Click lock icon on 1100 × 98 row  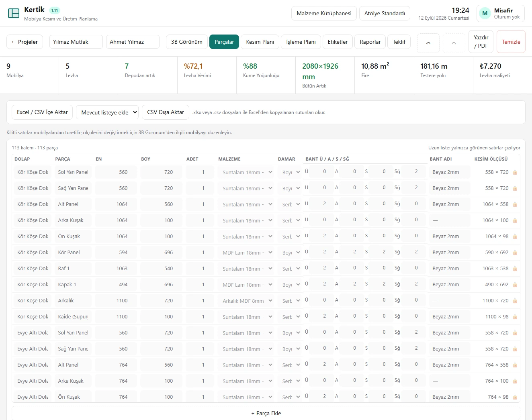pos(515,317)
